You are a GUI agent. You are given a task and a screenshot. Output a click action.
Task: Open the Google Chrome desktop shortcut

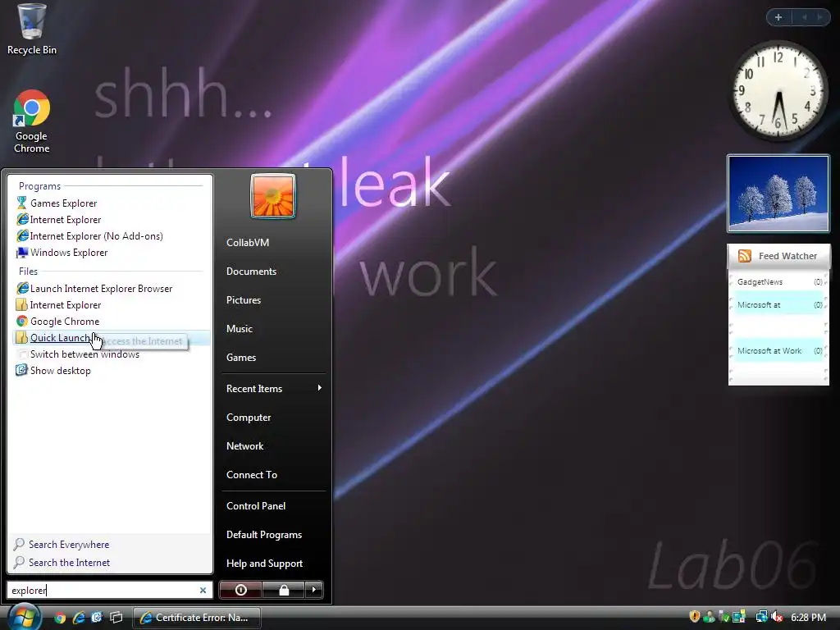pyautogui.click(x=31, y=122)
